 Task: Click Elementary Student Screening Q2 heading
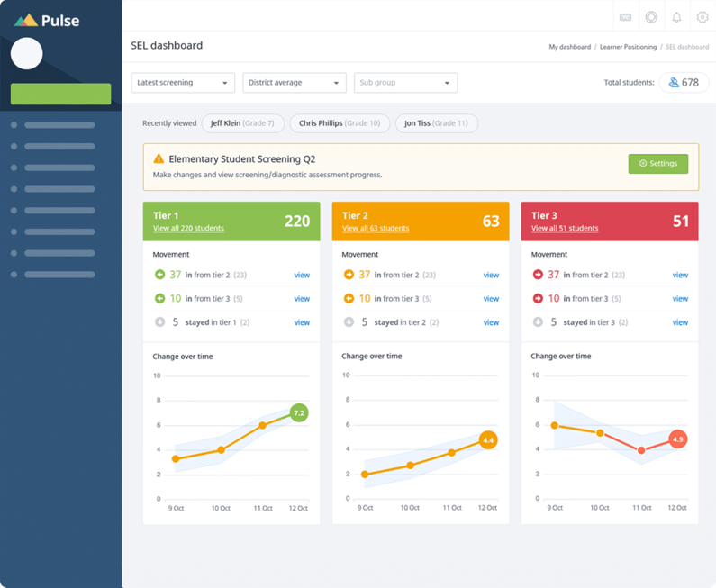tap(242, 158)
